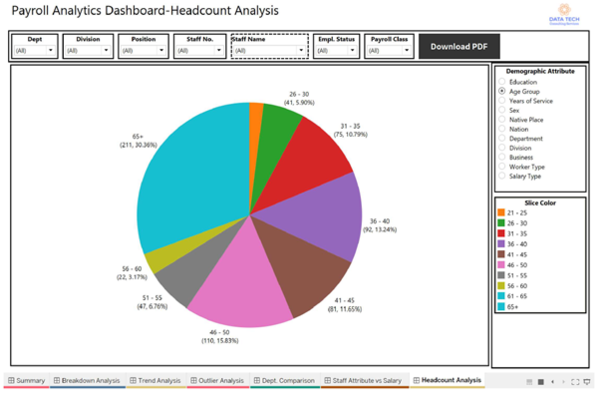Click the 56 - 60 olive legend swatch
This screenshot has height=395, width=600.
(501, 286)
